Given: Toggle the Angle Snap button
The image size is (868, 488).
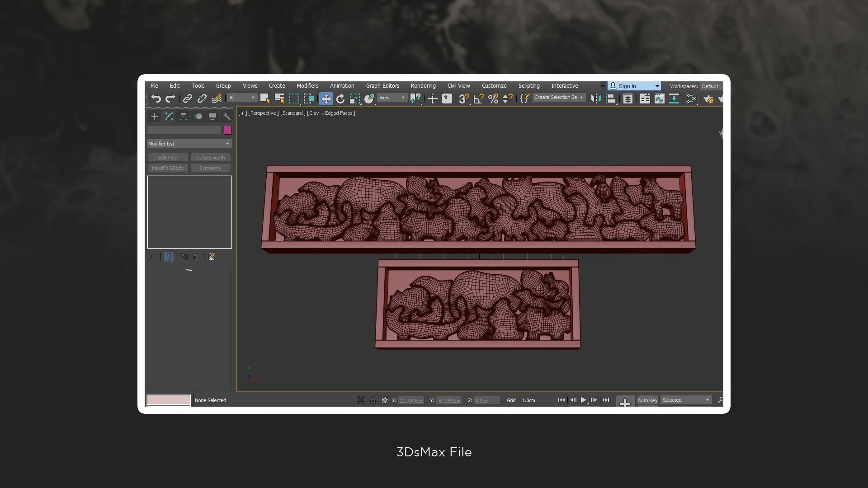Looking at the screenshot, I should point(478,99).
